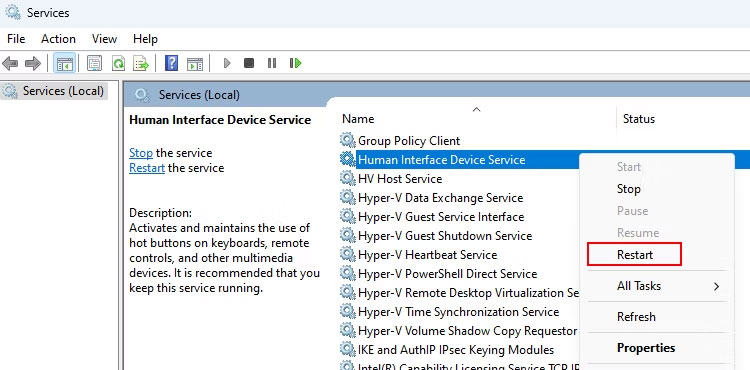This screenshot has height=370, width=750.
Task: Select Hyper-V Remote Desktop Virtualization Service
Action: coord(469,293)
